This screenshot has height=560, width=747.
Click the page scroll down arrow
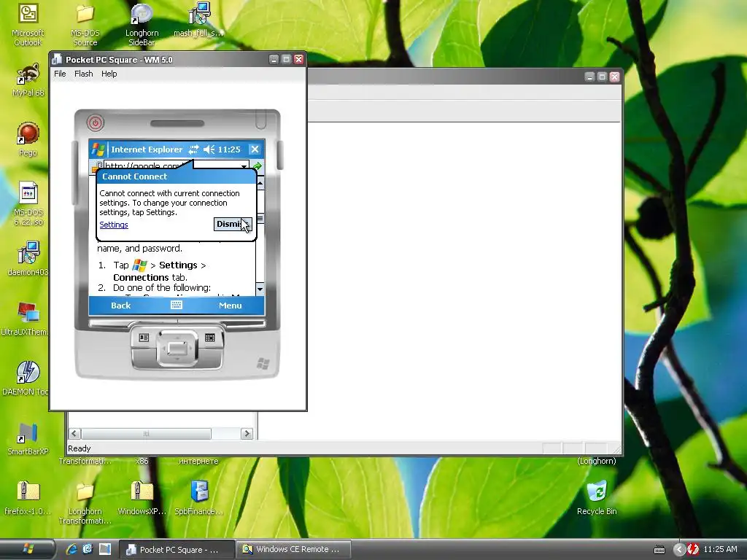pyautogui.click(x=260, y=289)
